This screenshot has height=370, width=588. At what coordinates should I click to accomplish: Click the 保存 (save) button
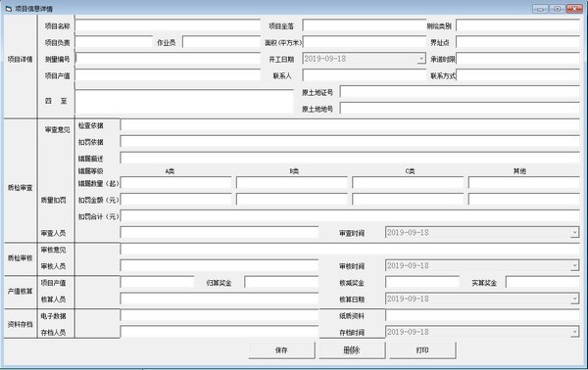pyautogui.click(x=281, y=350)
